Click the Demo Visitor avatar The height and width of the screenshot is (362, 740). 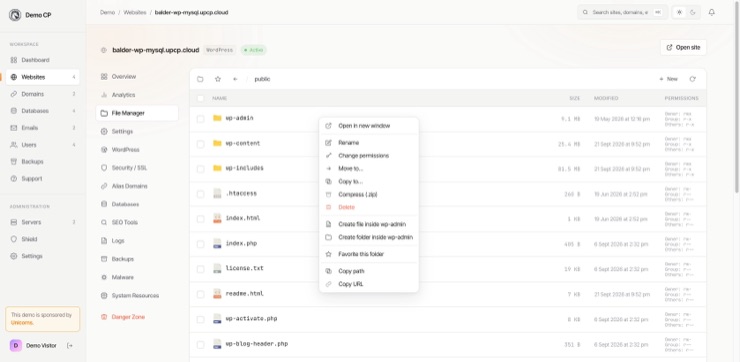(x=16, y=345)
